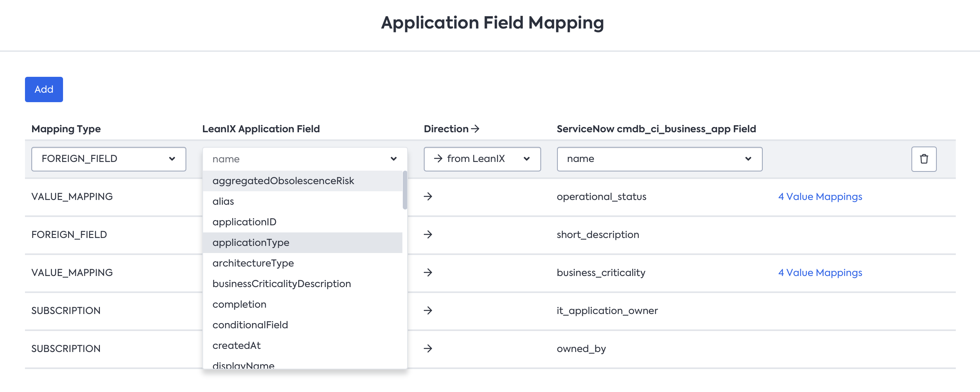Viewport: 980px width, 392px height.
Task: Open the 'from LeanIX' direction dropdown
Action: pos(482,159)
